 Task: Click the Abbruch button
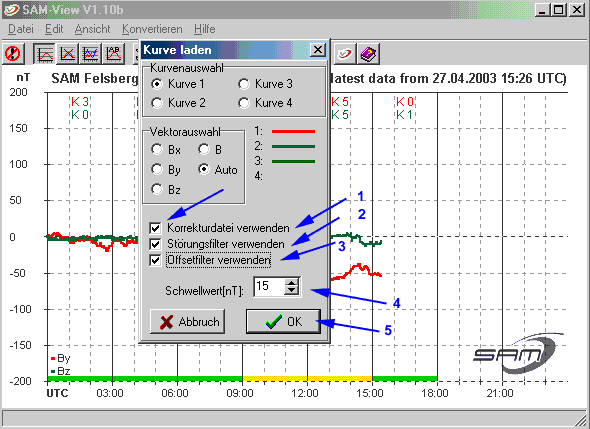coord(187,322)
